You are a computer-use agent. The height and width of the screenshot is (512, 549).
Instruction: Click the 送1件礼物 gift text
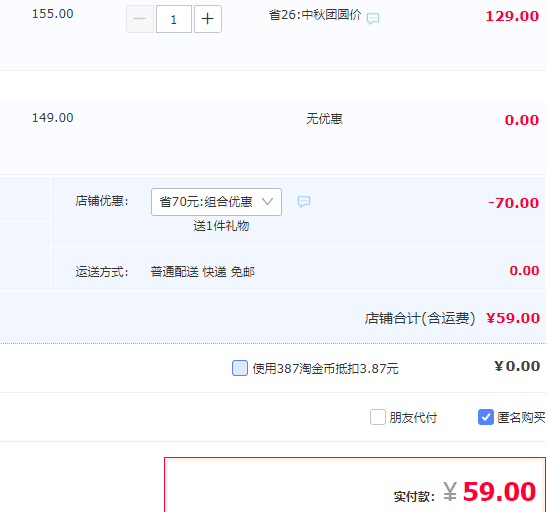(221, 226)
